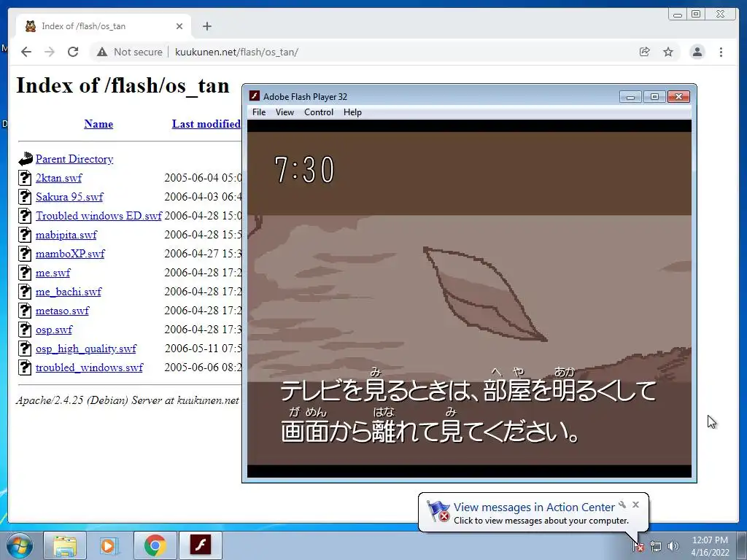The width and height of the screenshot is (747, 560).
Task: Open the metaso.swf link
Action: coord(63,311)
